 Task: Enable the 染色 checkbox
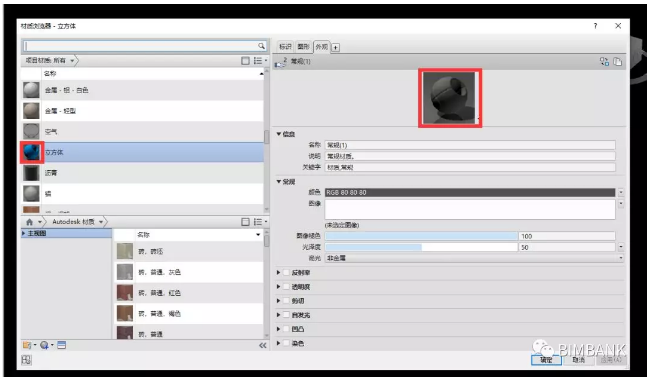pyautogui.click(x=287, y=343)
